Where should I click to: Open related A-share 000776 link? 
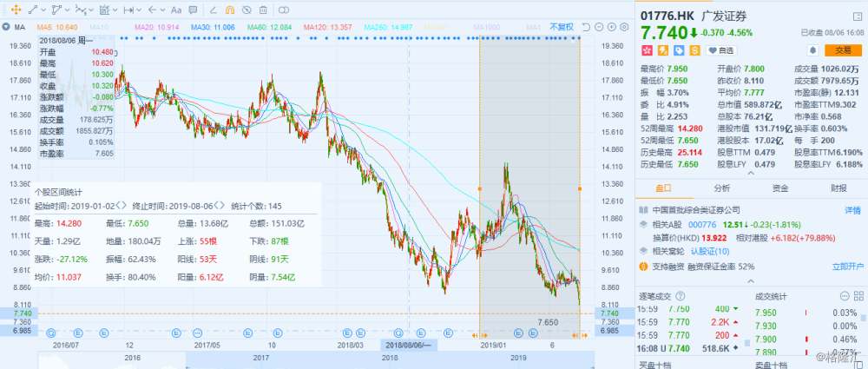(702, 224)
